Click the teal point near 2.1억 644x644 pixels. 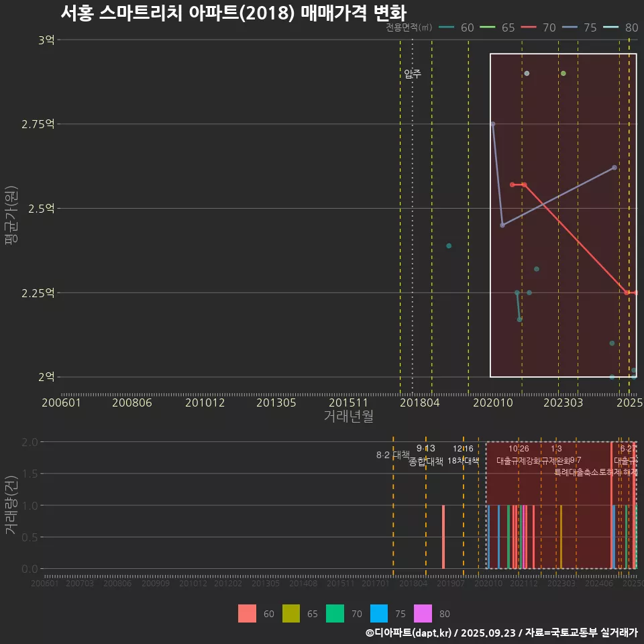pyautogui.click(x=612, y=343)
